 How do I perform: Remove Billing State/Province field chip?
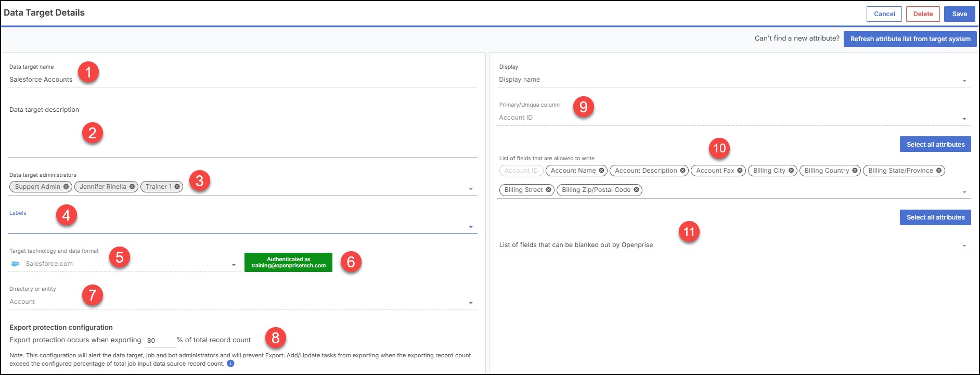[x=939, y=171]
